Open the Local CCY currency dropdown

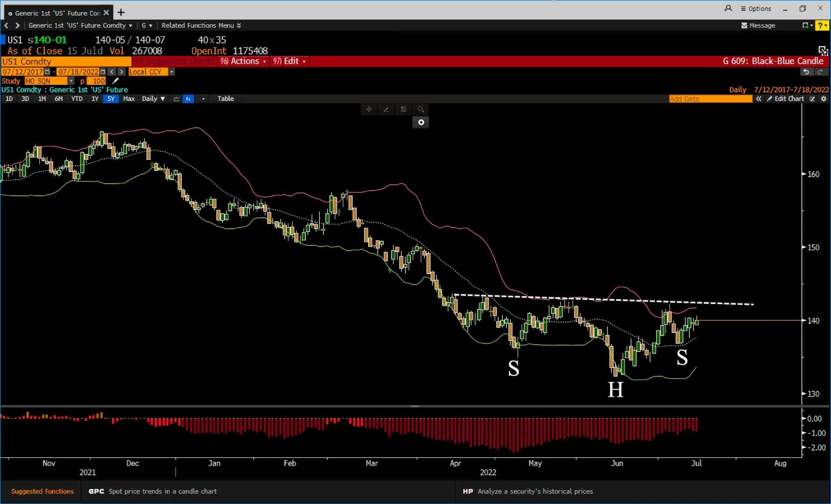(x=172, y=72)
